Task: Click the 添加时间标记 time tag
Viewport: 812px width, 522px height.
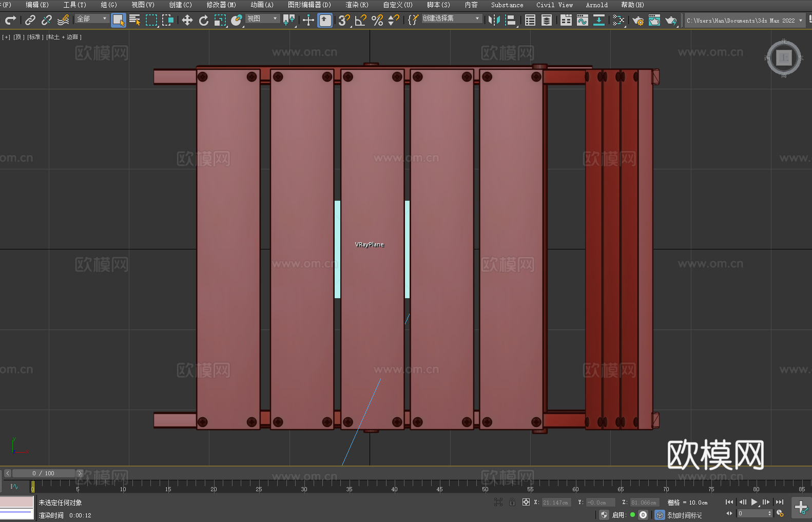Action: (685, 515)
